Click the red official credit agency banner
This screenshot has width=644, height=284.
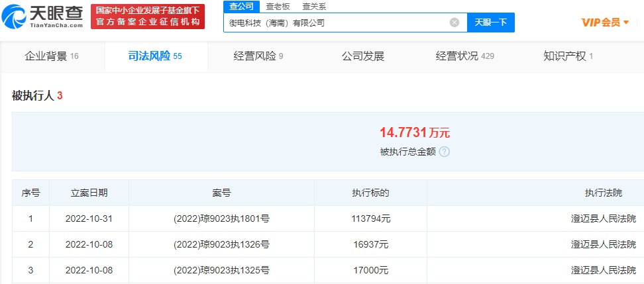tap(148, 16)
